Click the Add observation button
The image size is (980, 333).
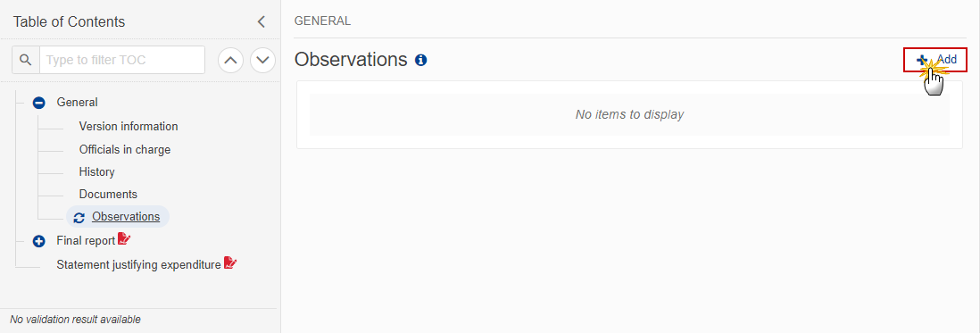click(x=935, y=60)
